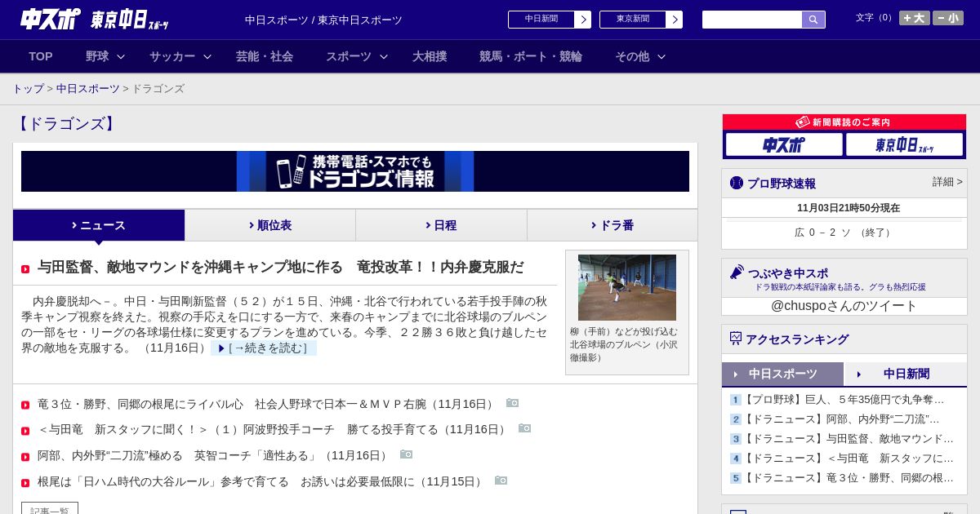This screenshot has width=980, height=514.
Task: Click the 続きを読む read-more link
Action: click(x=264, y=348)
